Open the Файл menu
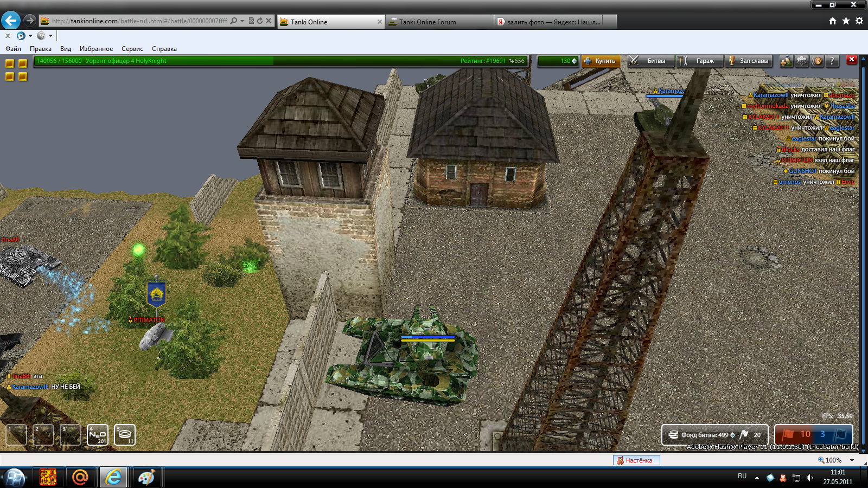 tap(14, 49)
